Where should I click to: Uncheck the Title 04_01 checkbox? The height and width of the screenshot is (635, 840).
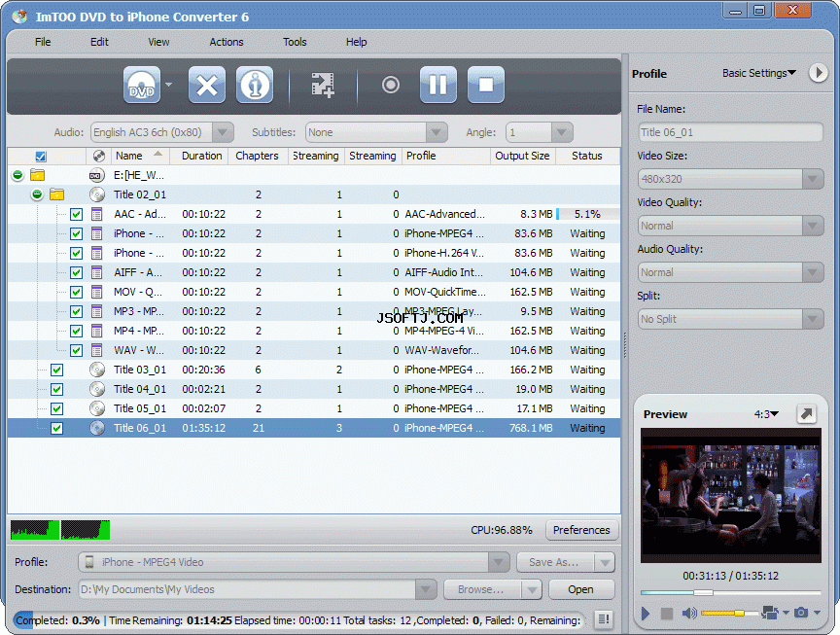coord(56,390)
